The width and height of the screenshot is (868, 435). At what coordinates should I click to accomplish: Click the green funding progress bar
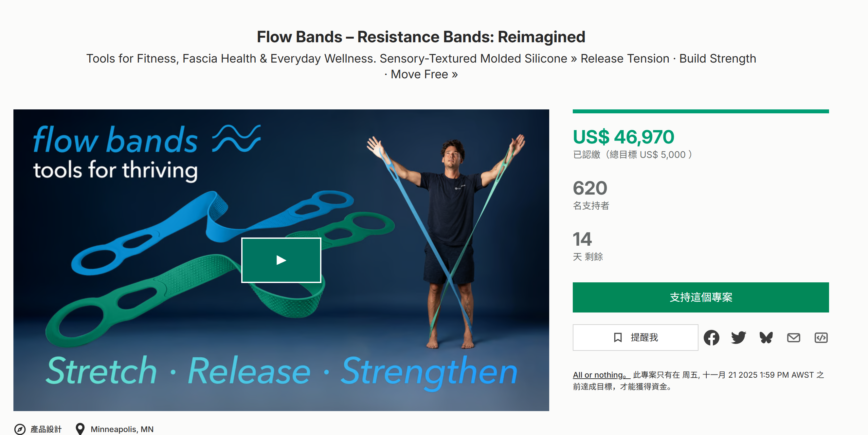tap(700, 111)
